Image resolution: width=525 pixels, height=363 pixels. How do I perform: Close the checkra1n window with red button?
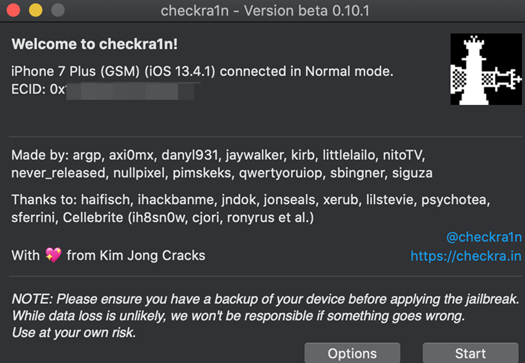pos(13,10)
